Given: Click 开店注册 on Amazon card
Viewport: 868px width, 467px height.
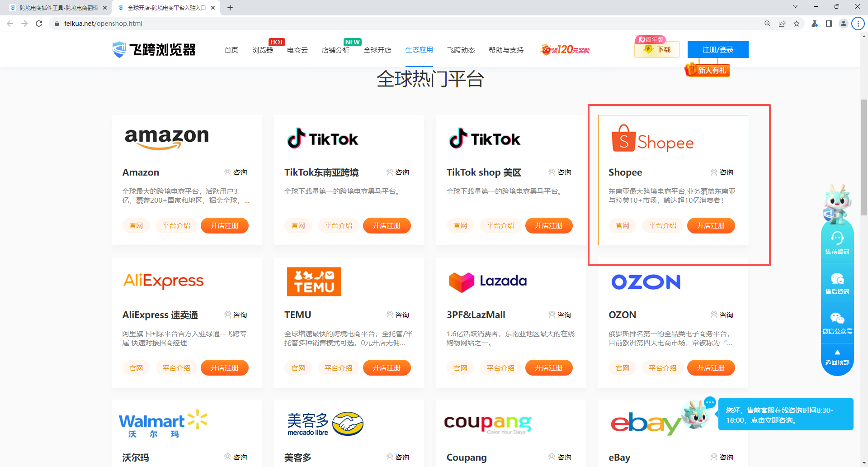Looking at the screenshot, I should [x=225, y=226].
